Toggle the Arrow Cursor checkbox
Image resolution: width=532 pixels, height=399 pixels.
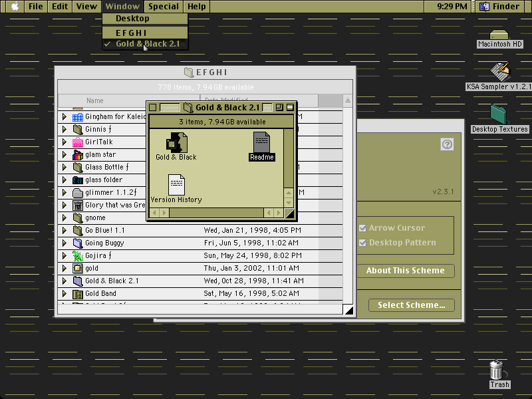click(x=362, y=228)
